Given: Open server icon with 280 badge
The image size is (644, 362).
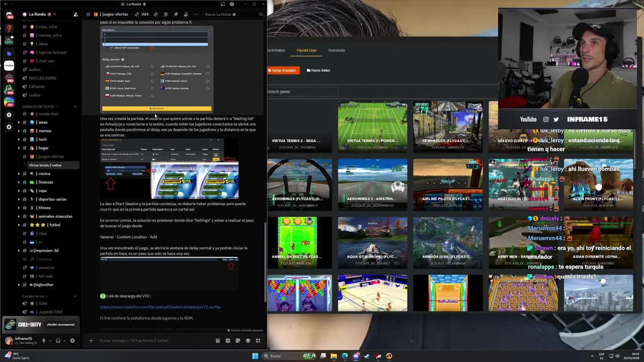Looking at the screenshot, I should click(x=9, y=78).
